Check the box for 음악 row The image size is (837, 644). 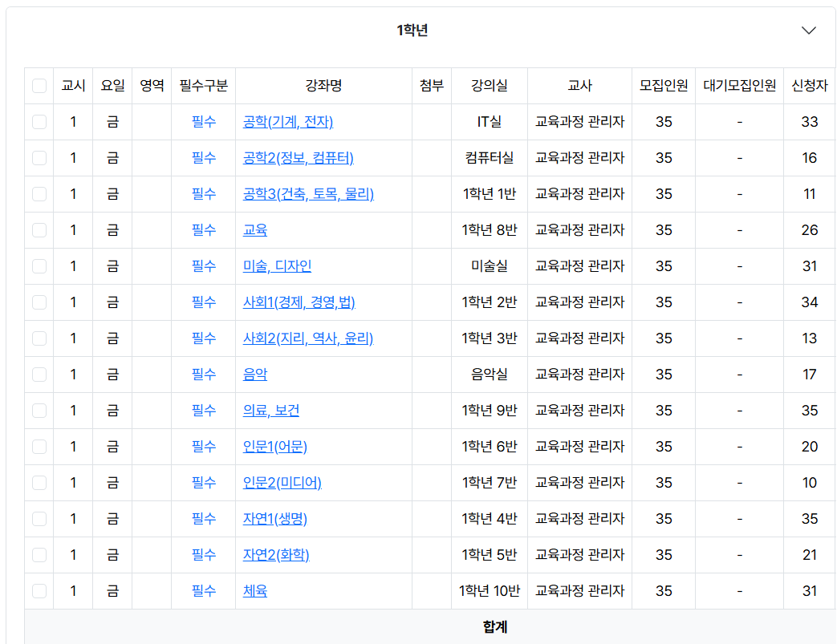coord(39,375)
